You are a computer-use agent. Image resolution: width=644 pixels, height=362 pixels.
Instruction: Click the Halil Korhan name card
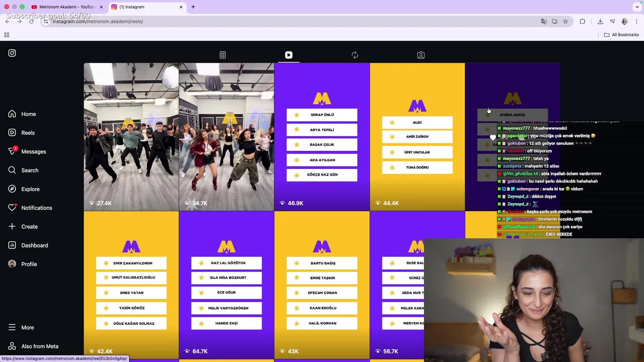(322, 323)
